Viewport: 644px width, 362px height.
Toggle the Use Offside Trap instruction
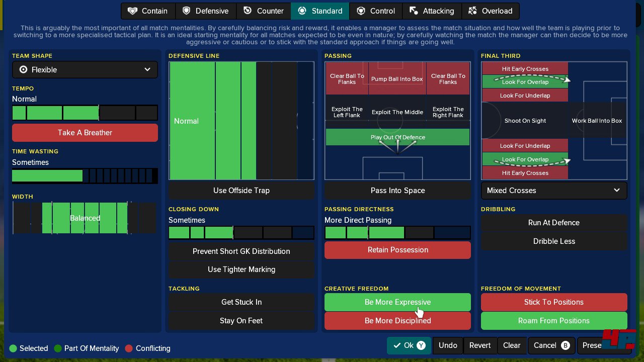point(241,191)
